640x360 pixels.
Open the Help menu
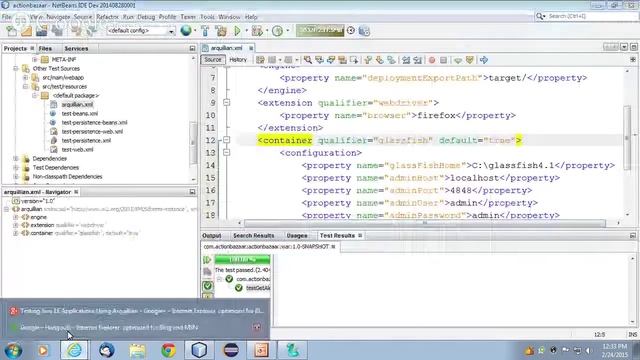click(251, 17)
